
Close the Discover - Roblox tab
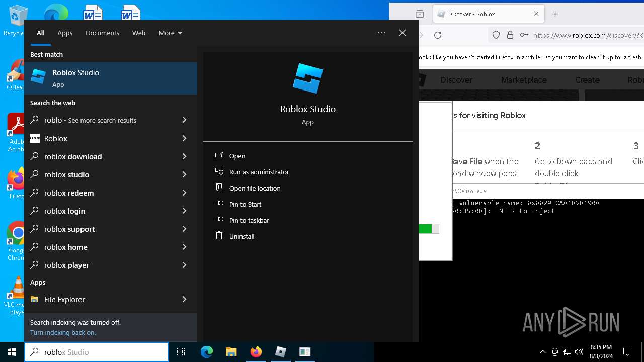pos(536,14)
